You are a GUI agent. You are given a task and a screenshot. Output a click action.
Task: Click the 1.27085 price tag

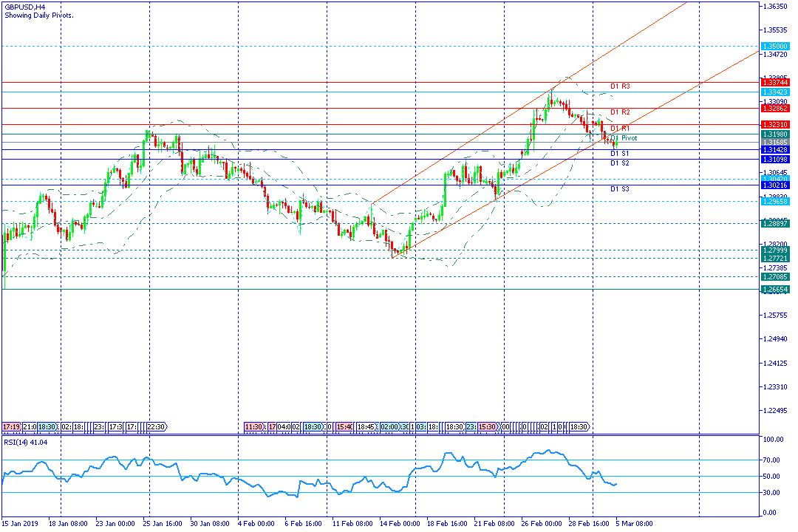tap(775, 277)
